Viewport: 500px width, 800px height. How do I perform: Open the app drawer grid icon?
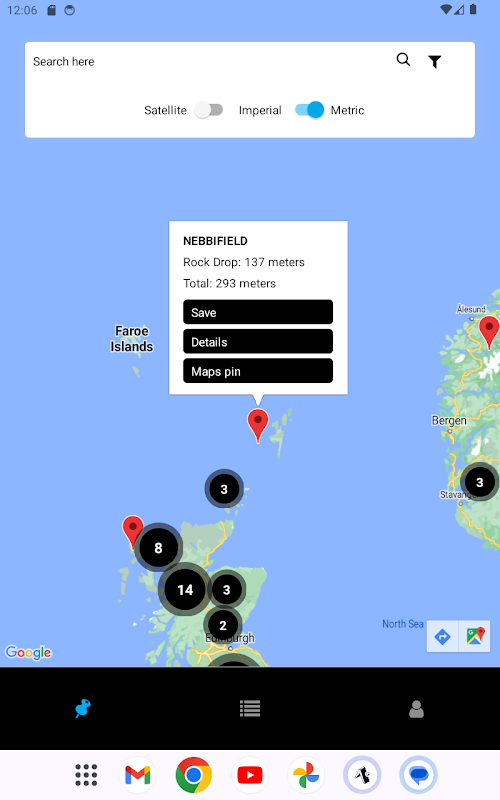(x=86, y=775)
